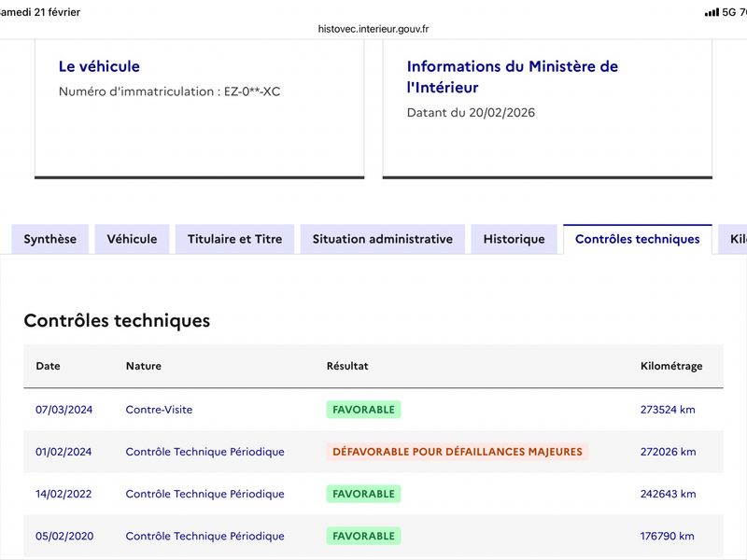Image resolution: width=747 pixels, height=560 pixels.
Task: Select the date 01/02/2024
Action: (x=63, y=452)
